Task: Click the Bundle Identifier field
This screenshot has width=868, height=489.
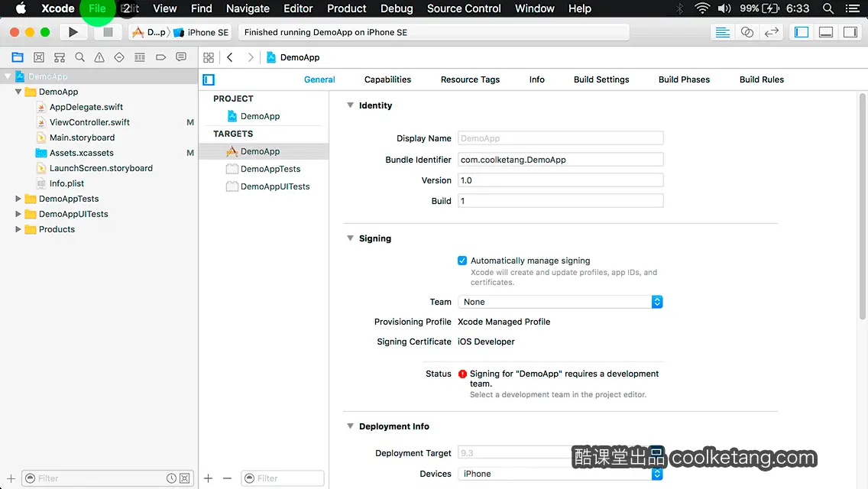Action: pyautogui.click(x=560, y=160)
